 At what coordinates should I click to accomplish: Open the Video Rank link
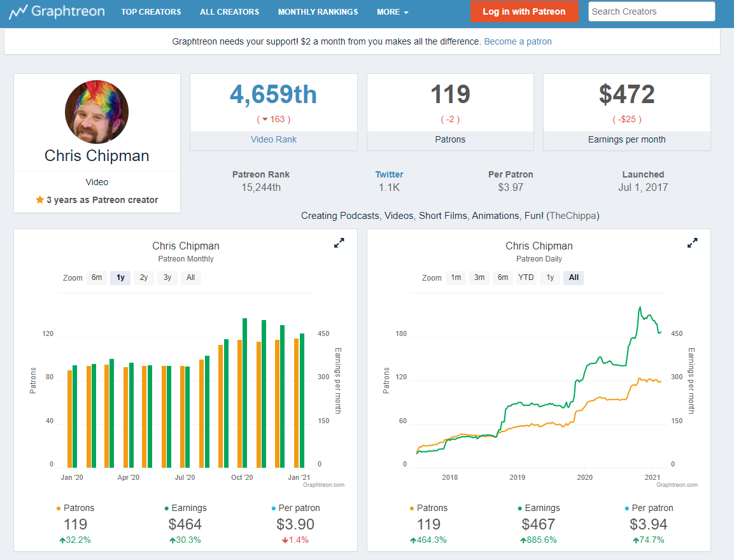(x=273, y=139)
